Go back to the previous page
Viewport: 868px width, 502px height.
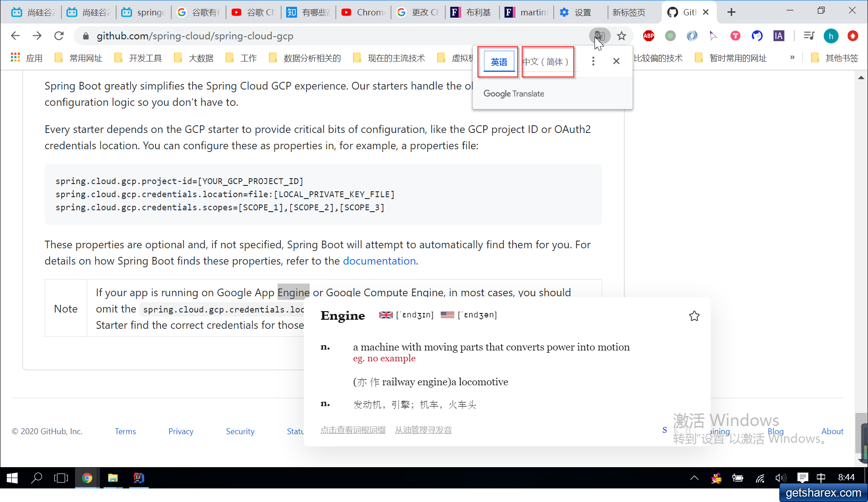pos(15,36)
